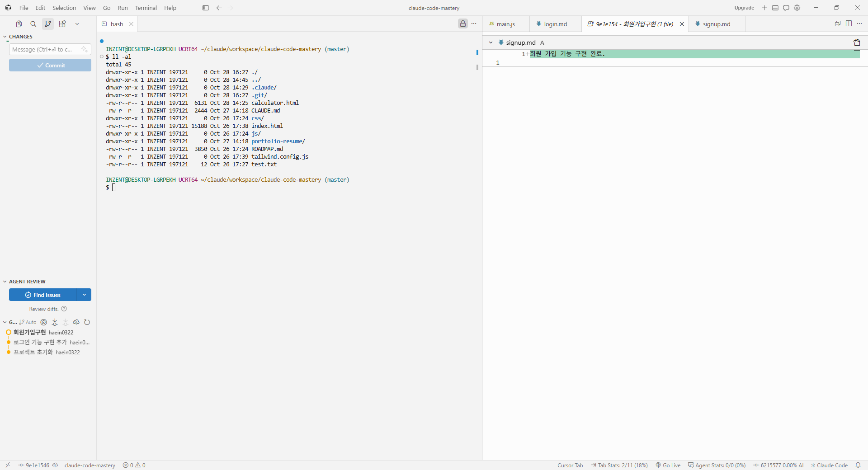
Task: Click the Upgrade link
Action: tap(744, 8)
